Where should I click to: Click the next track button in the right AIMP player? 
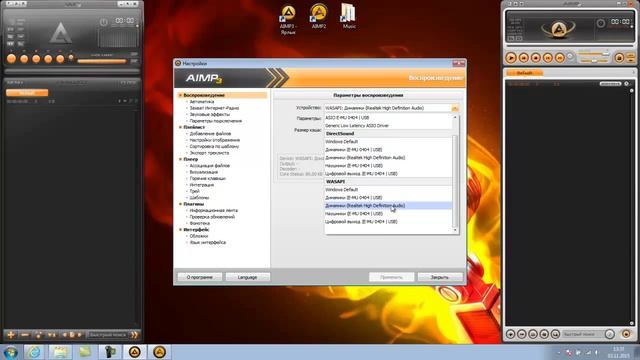(560, 58)
